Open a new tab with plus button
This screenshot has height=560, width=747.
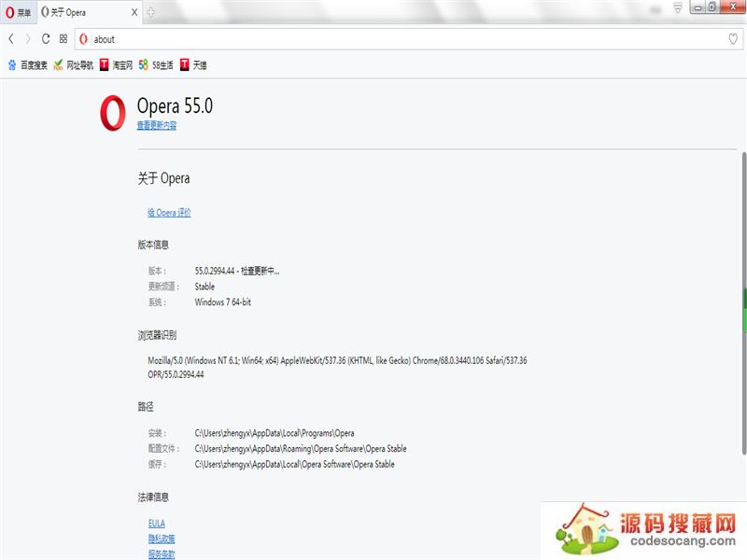coord(151,13)
